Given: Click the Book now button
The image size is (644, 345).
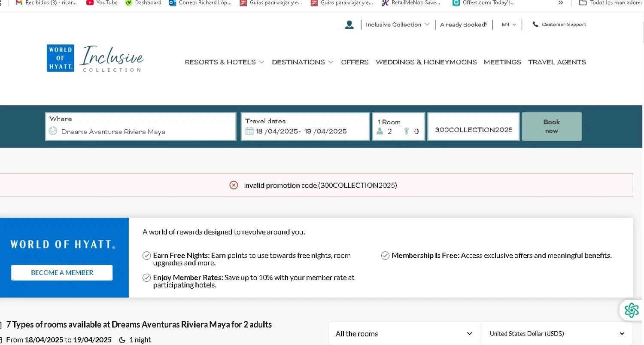Looking at the screenshot, I should click(x=552, y=126).
